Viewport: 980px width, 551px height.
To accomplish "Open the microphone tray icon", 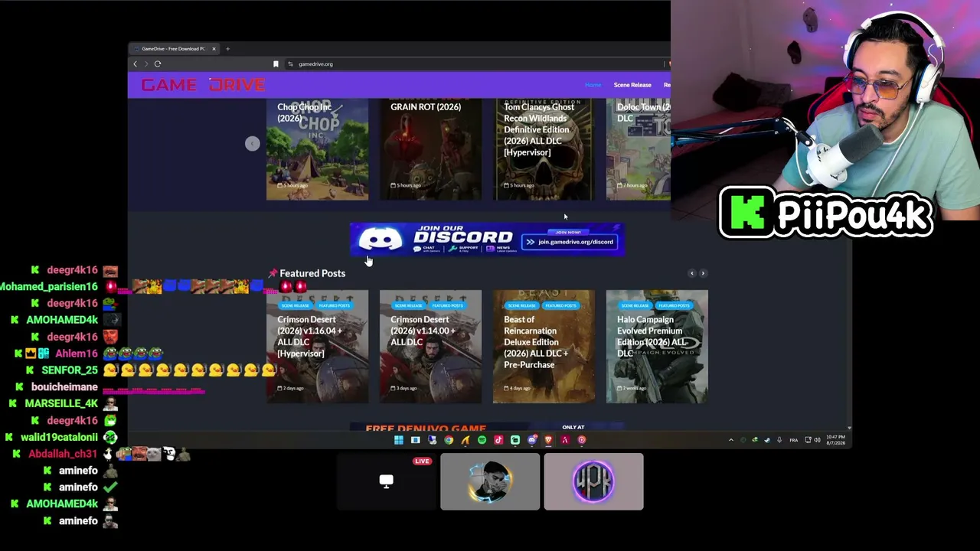I will [779, 440].
